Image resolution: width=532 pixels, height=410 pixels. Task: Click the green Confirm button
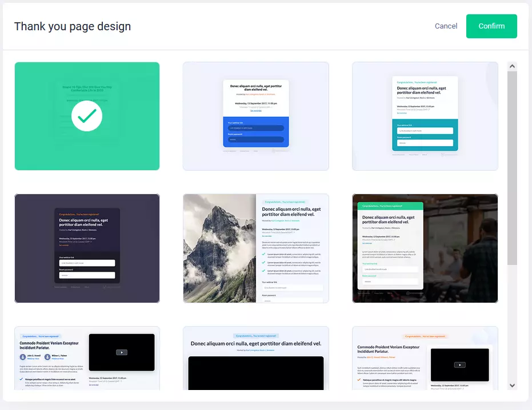click(491, 26)
